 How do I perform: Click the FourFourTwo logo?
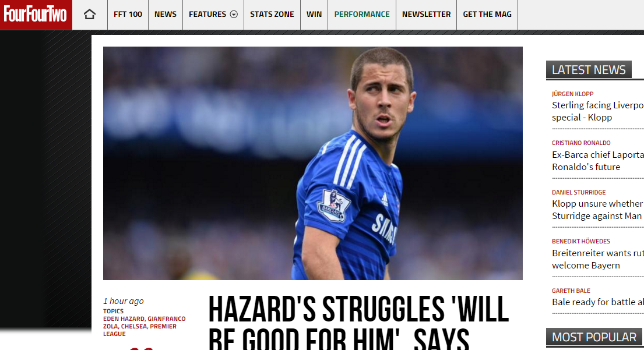click(36, 15)
